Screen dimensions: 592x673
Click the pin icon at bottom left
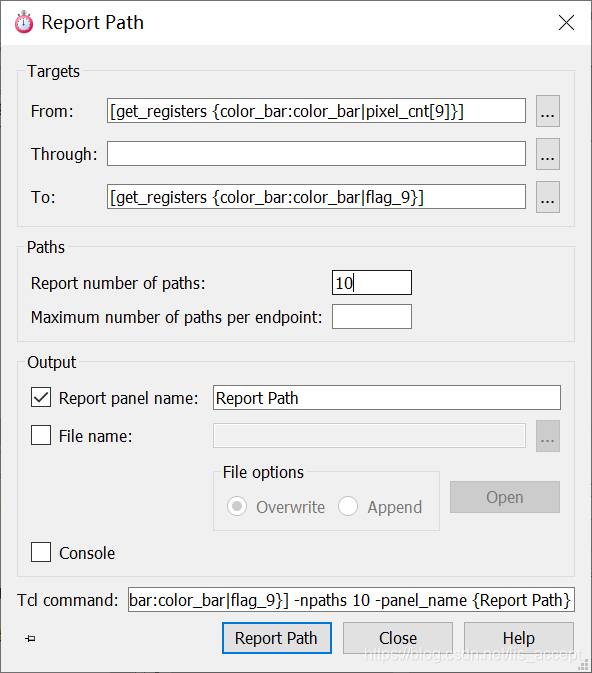tap(30, 639)
